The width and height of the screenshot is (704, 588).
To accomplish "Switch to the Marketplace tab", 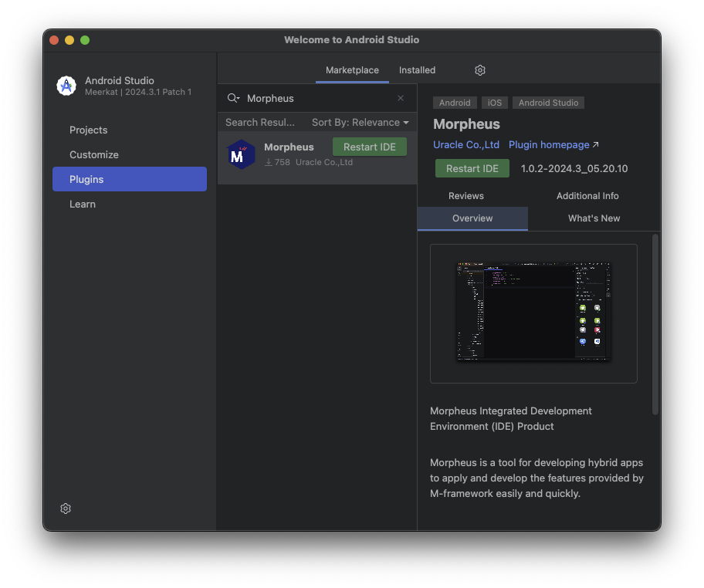I will pos(352,70).
